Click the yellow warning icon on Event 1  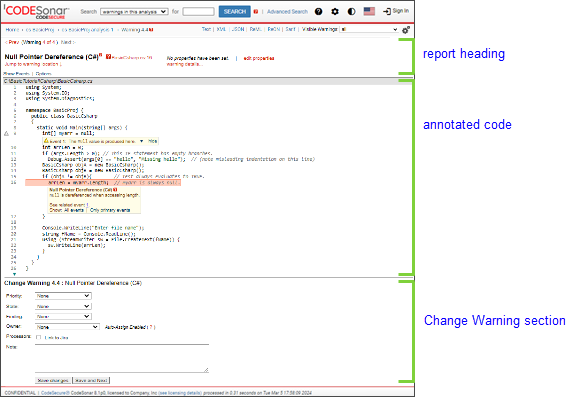(x=46, y=141)
